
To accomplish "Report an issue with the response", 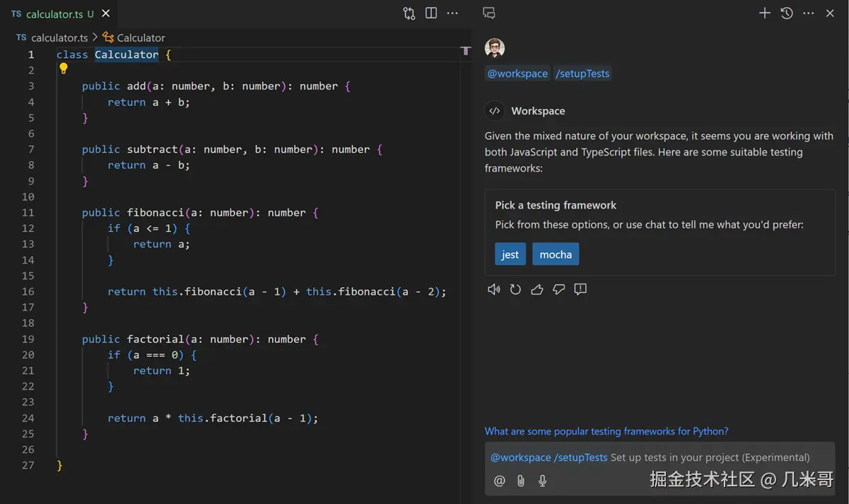I will tap(580, 289).
